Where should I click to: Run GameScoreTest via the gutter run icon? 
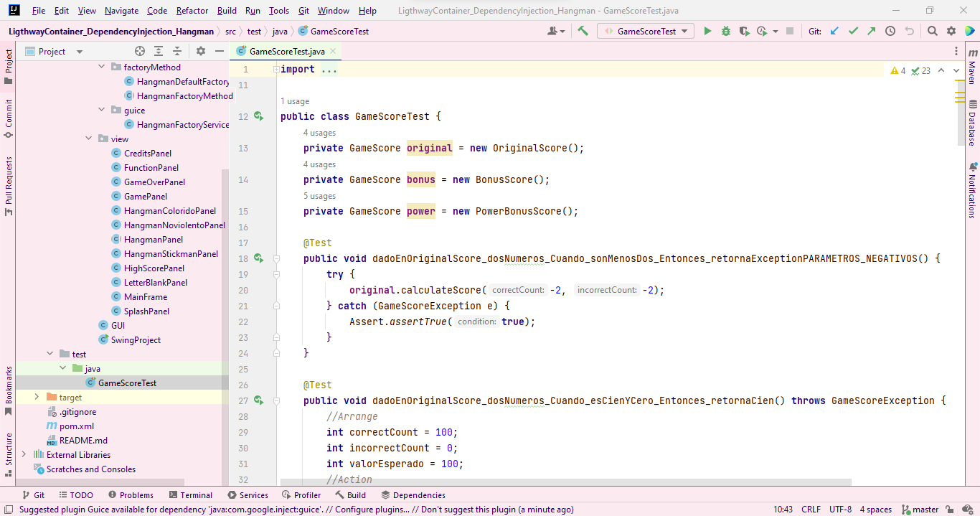pyautogui.click(x=258, y=116)
